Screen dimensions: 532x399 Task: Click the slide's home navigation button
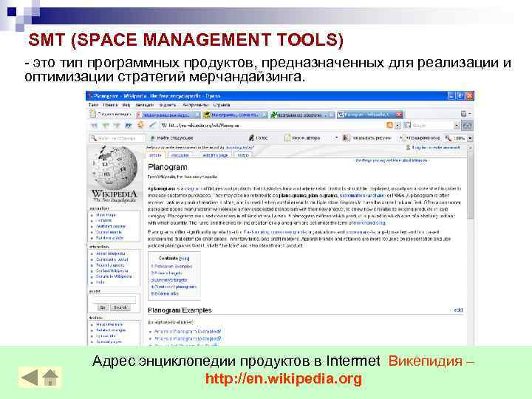click(x=50, y=378)
